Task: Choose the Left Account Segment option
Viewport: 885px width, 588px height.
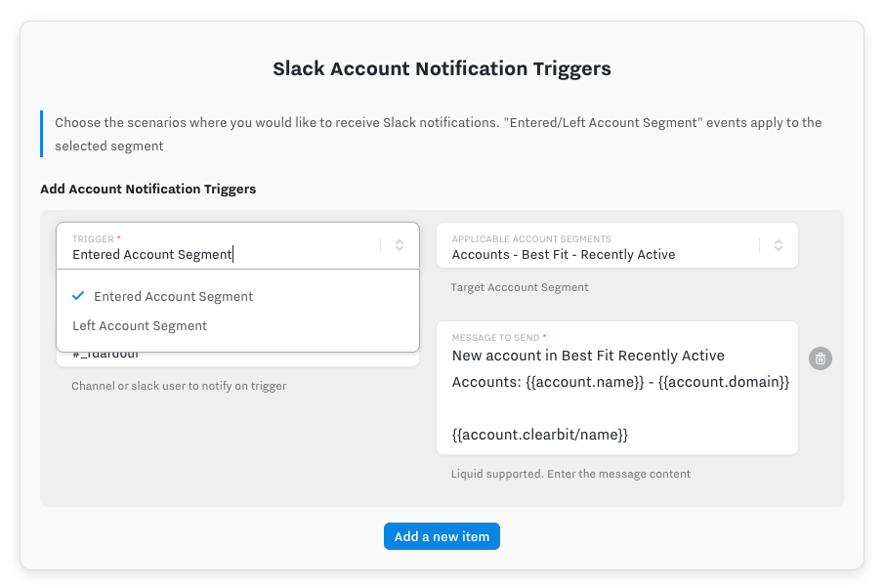Action: (140, 326)
